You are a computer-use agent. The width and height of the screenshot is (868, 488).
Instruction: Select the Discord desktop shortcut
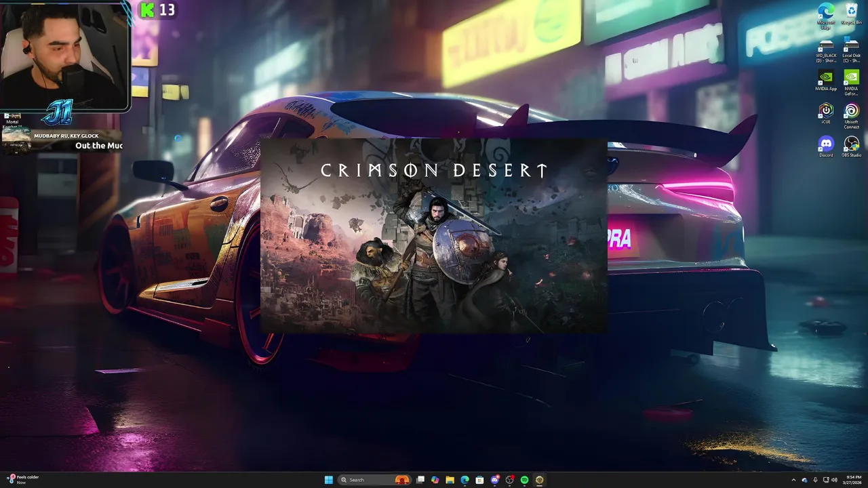[825, 146]
